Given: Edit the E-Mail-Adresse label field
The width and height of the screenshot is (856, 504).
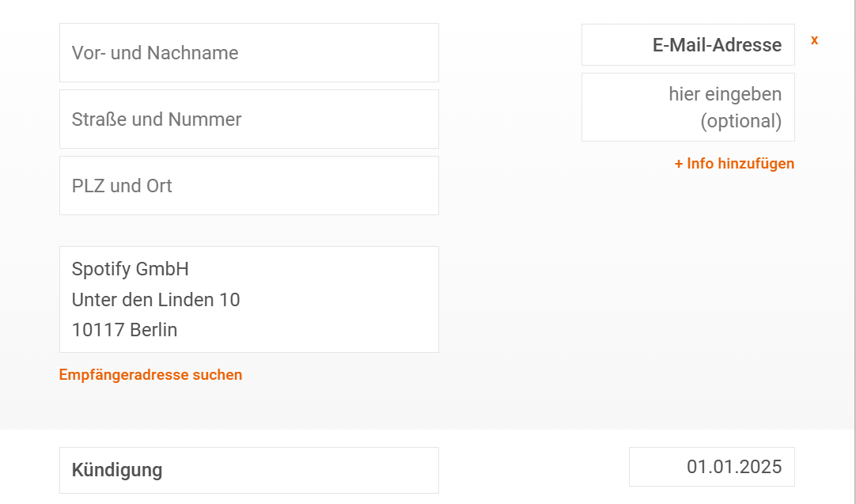Looking at the screenshot, I should [687, 45].
